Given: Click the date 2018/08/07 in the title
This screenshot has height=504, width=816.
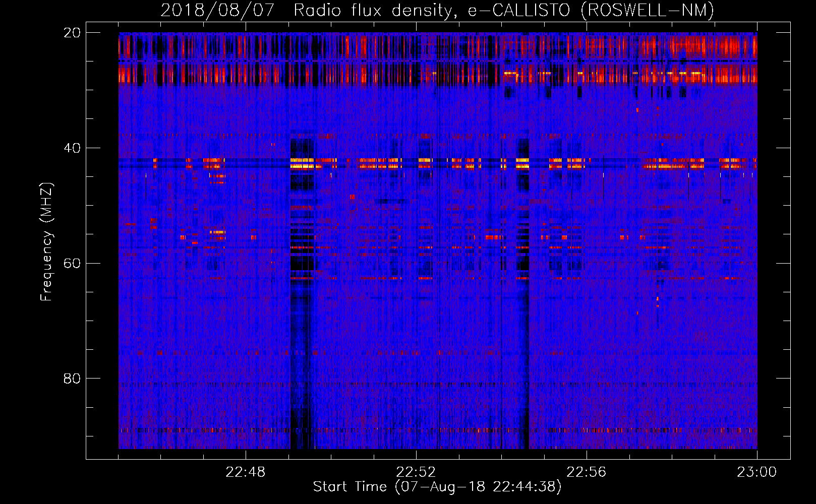Looking at the screenshot, I should pyautogui.click(x=217, y=10).
